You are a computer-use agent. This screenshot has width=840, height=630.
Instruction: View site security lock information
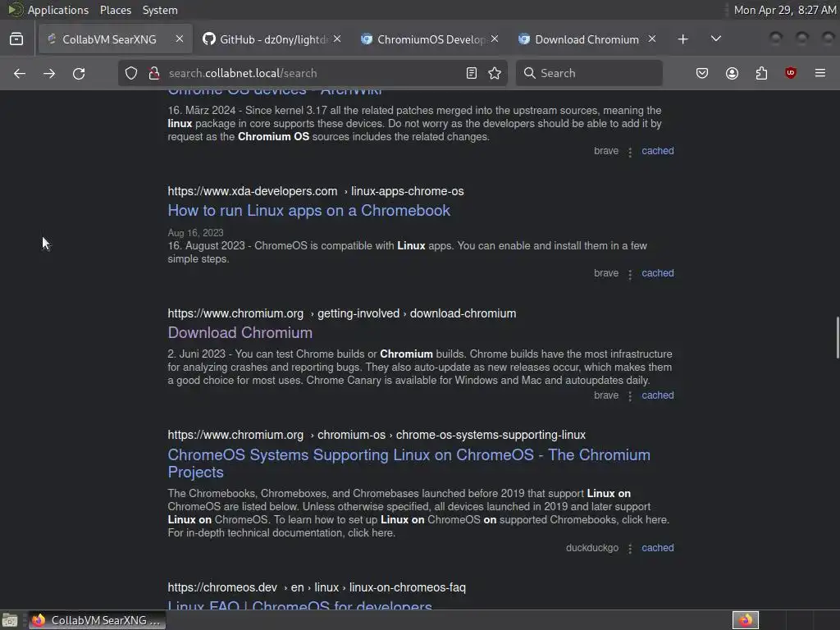pyautogui.click(x=154, y=73)
